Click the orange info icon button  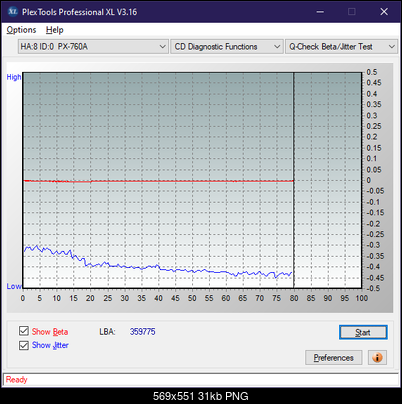point(377,358)
